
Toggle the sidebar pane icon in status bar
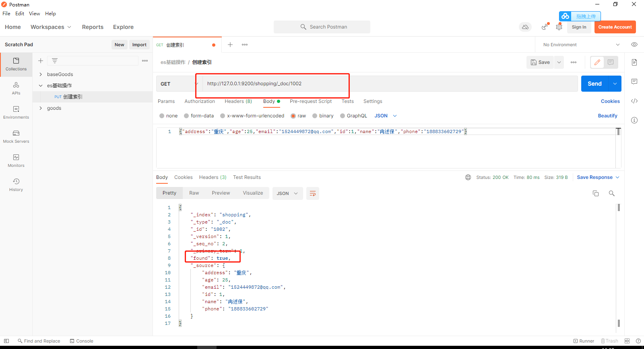tap(6, 341)
